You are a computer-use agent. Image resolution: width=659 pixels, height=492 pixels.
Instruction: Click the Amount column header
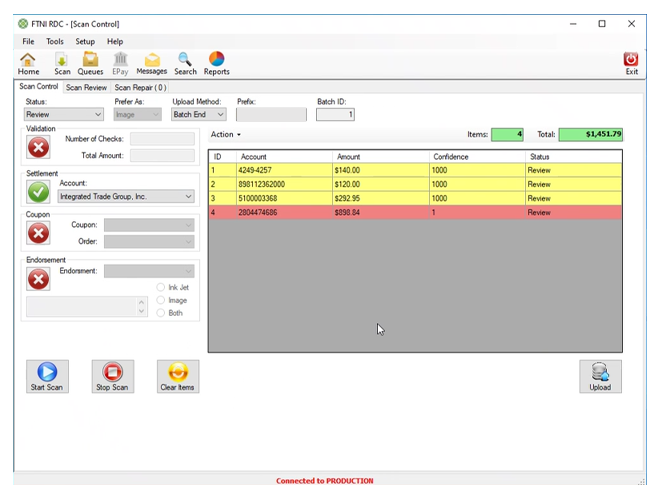[381, 157]
